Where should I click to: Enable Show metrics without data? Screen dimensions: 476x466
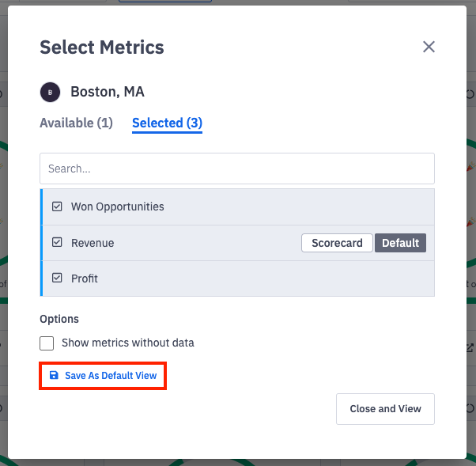pos(47,343)
